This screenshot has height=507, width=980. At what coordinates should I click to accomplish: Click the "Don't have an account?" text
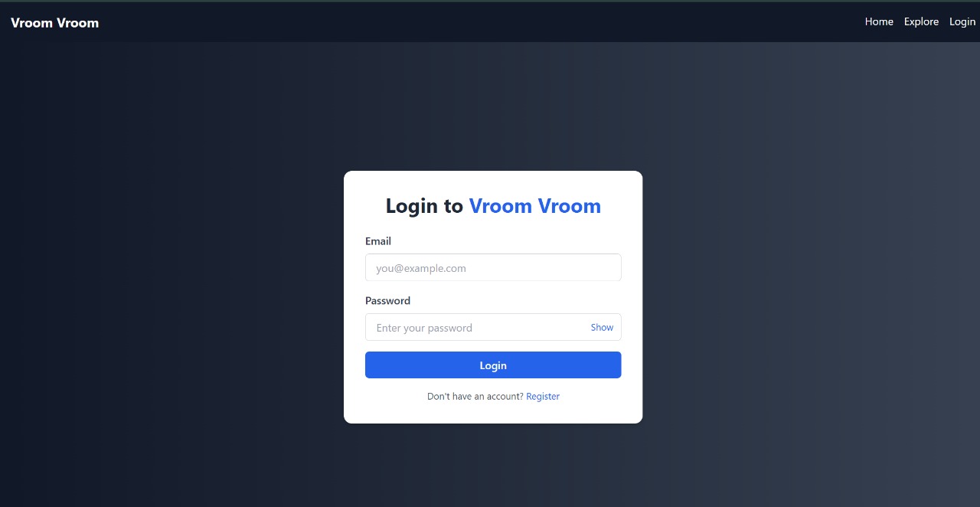pyautogui.click(x=475, y=396)
